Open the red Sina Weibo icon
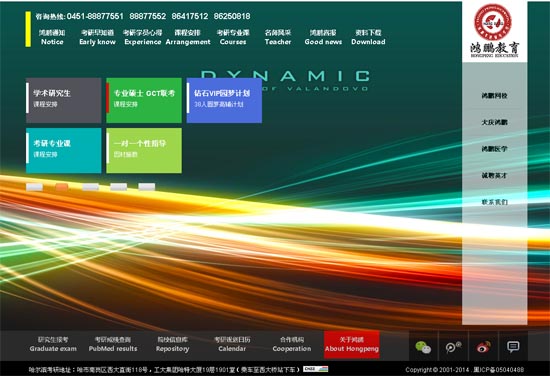This screenshot has width=550, height=376. (483, 347)
